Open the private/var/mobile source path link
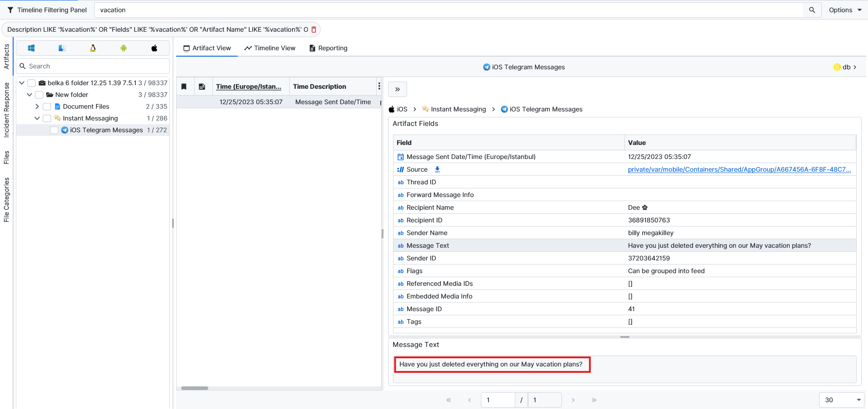This screenshot has width=868, height=409. pos(739,169)
